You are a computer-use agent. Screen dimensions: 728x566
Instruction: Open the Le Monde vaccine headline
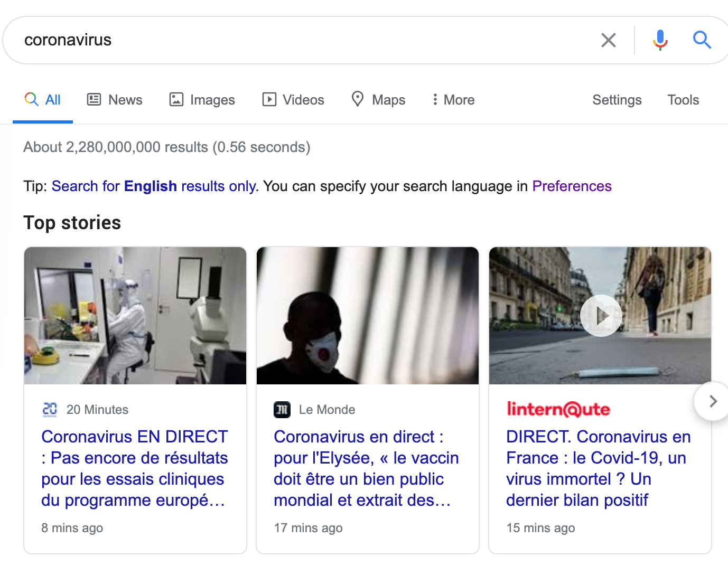[366, 468]
